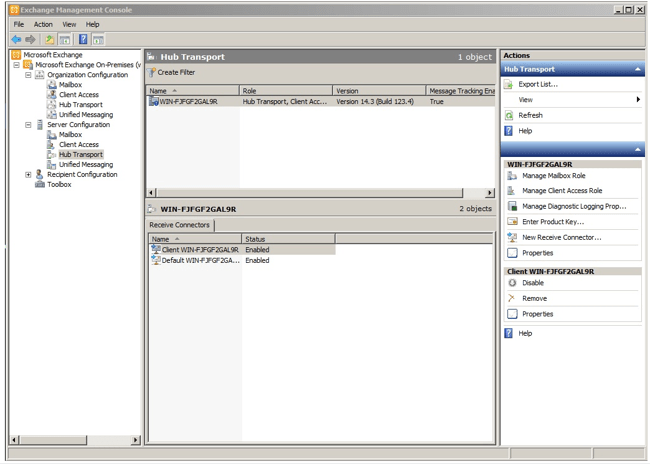Click server list scroll right arrow

point(490,193)
